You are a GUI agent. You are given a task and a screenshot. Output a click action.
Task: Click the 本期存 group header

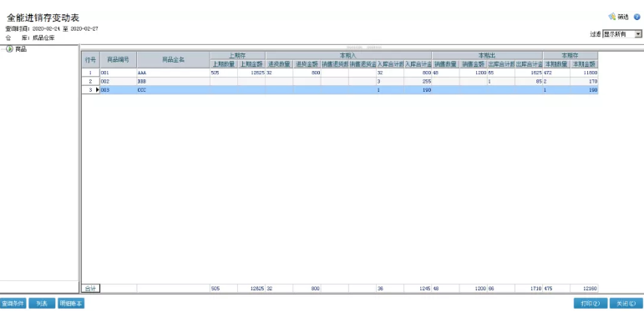tap(570, 55)
